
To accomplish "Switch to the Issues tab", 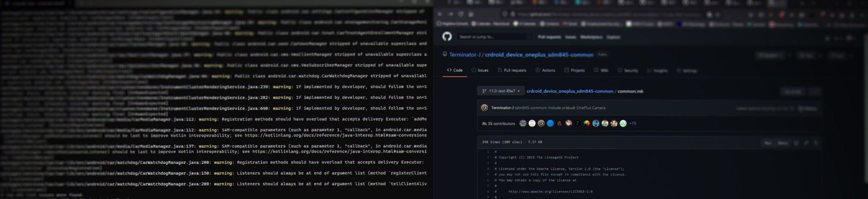I will click(x=480, y=70).
